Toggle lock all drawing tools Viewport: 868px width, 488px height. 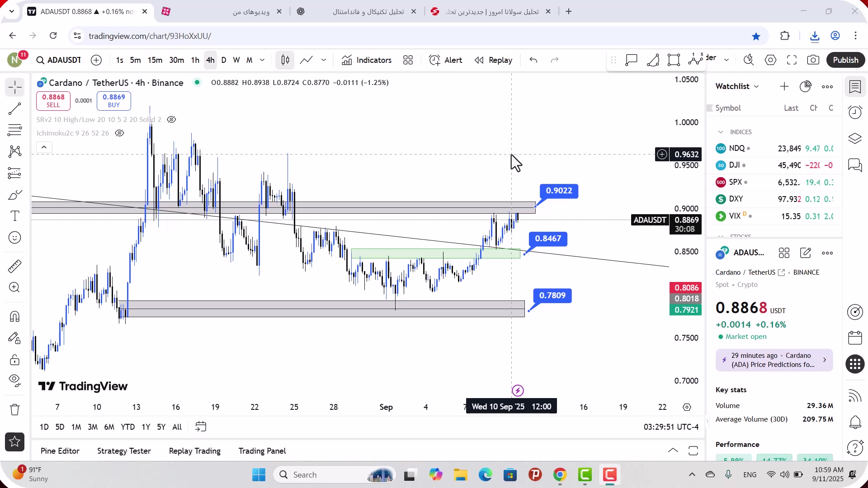pyautogui.click(x=14, y=360)
